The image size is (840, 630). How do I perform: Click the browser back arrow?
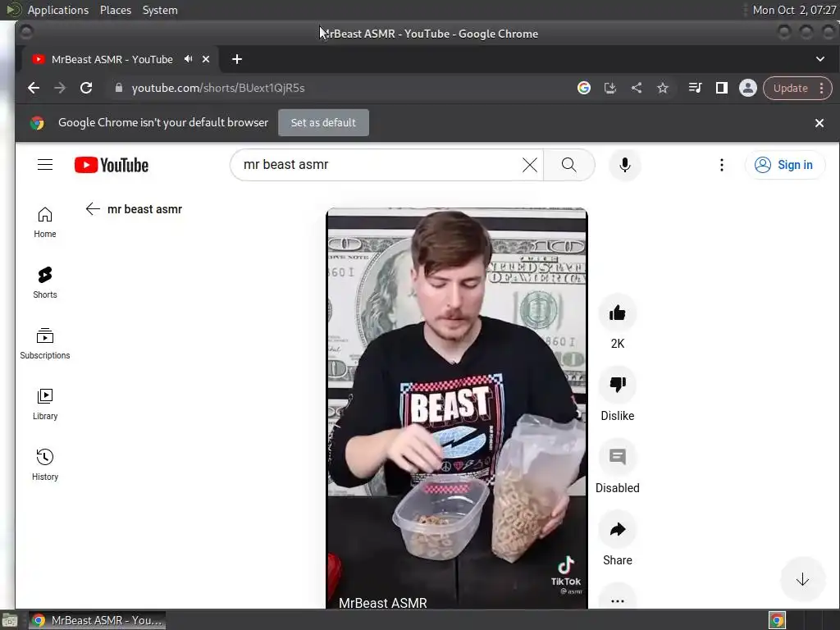click(33, 88)
